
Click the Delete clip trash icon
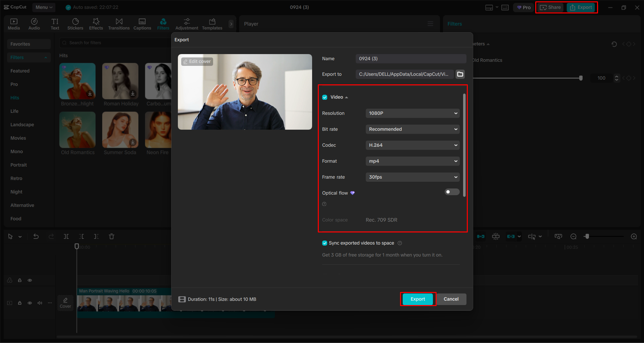click(x=111, y=236)
